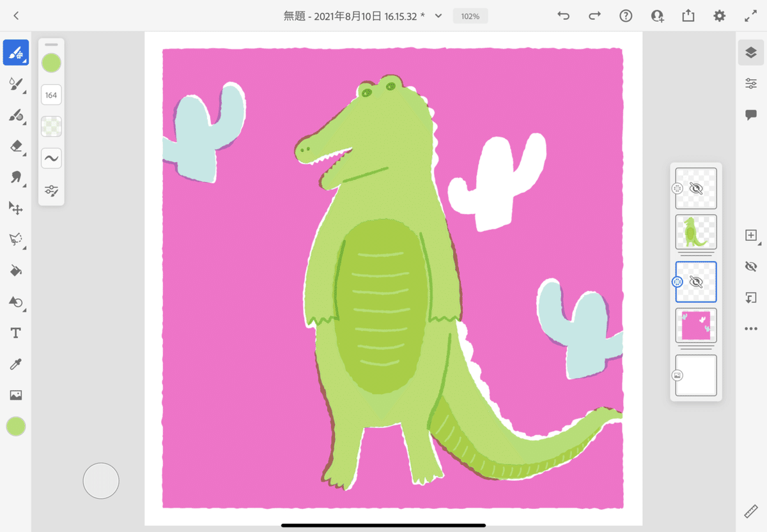The height and width of the screenshot is (532, 767).
Task: Toggle layer visibility eye icon in the taskbar
Action: [x=751, y=266]
